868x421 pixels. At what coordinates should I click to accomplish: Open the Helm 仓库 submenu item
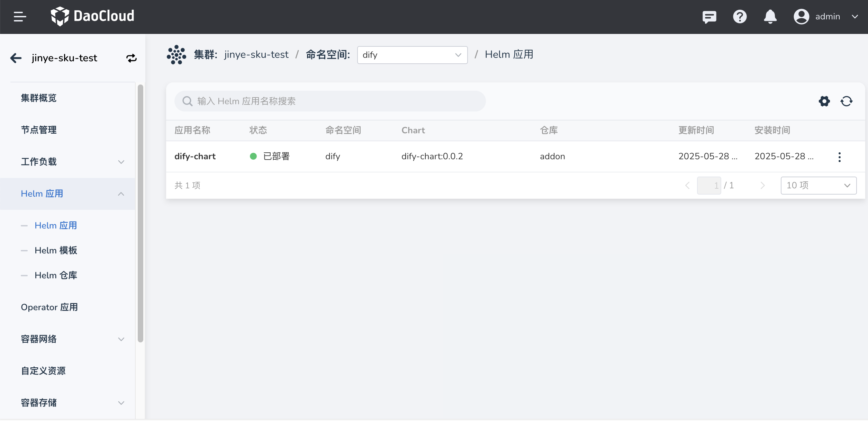click(56, 275)
